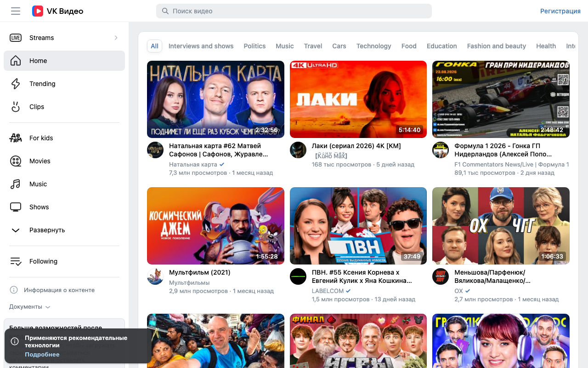
Task: Open Kино Мах channel avatar
Action: (x=298, y=150)
